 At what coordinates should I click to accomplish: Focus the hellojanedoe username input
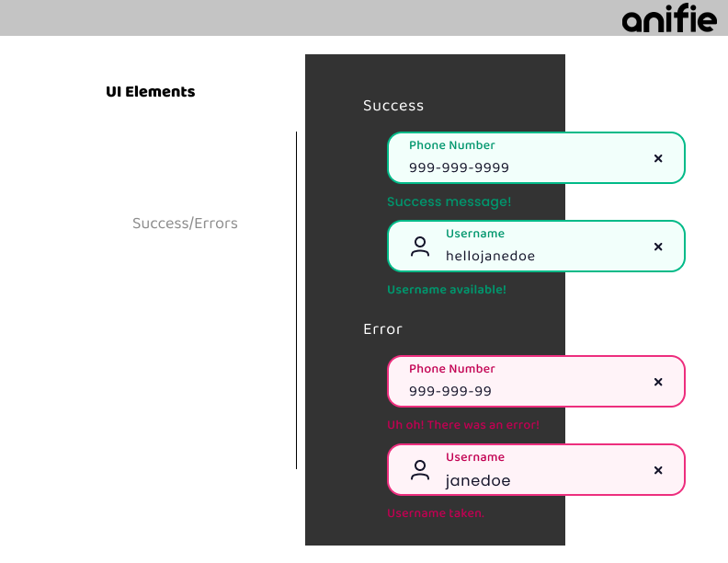pyautogui.click(x=536, y=247)
